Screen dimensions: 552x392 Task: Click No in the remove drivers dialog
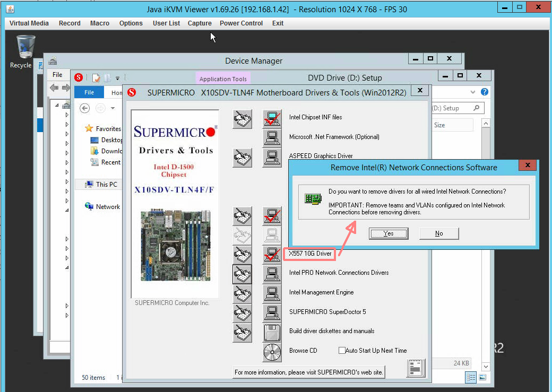pos(439,233)
